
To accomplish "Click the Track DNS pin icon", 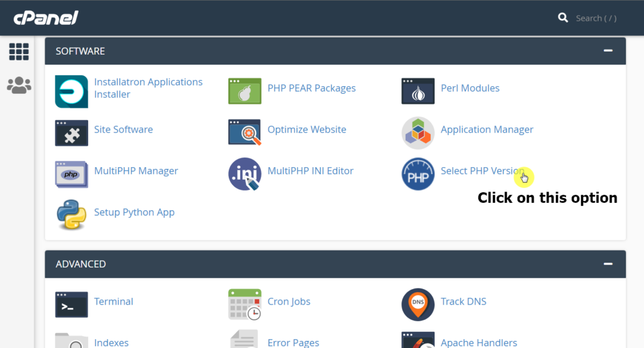I will (418, 305).
